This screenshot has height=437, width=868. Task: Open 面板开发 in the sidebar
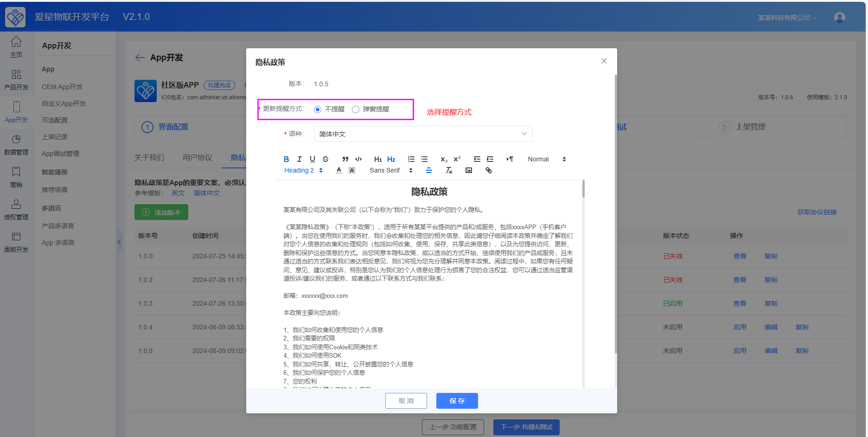point(16,242)
